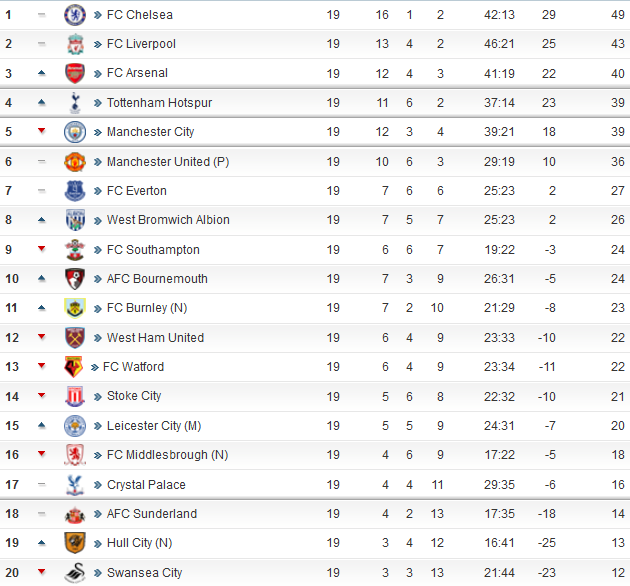Open the FC Chelsea team link
The image size is (630, 586).
[x=139, y=15]
